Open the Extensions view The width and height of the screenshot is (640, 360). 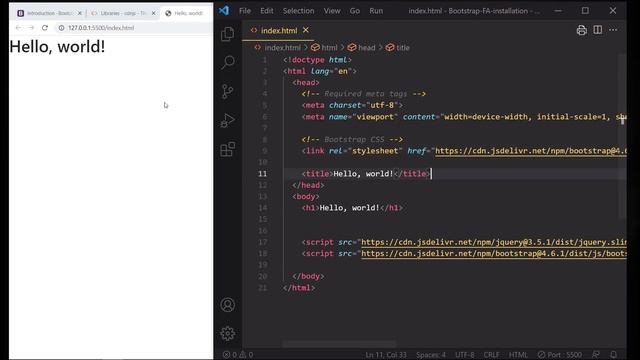coord(227,149)
